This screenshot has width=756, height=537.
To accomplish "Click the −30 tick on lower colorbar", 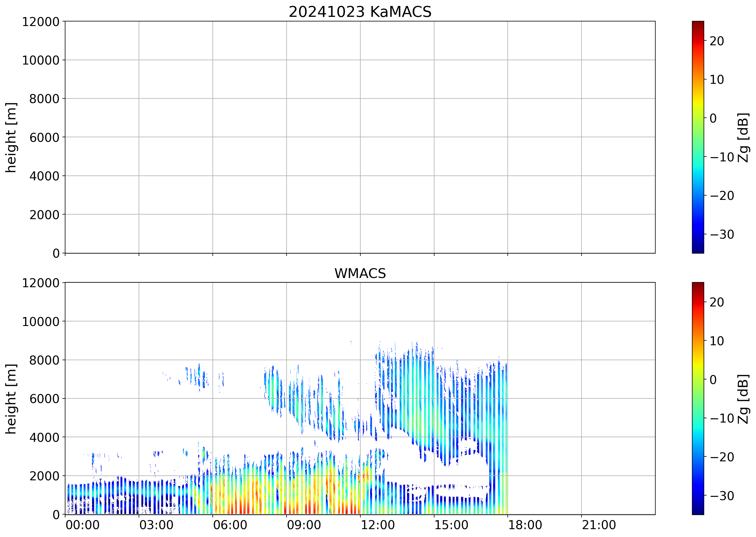I will [x=722, y=496].
